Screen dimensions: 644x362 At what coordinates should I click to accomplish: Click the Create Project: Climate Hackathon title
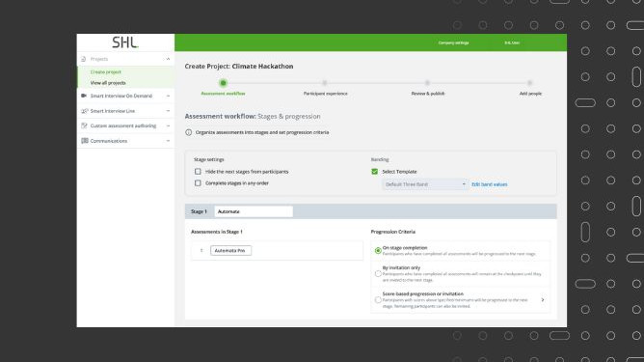[x=239, y=67]
